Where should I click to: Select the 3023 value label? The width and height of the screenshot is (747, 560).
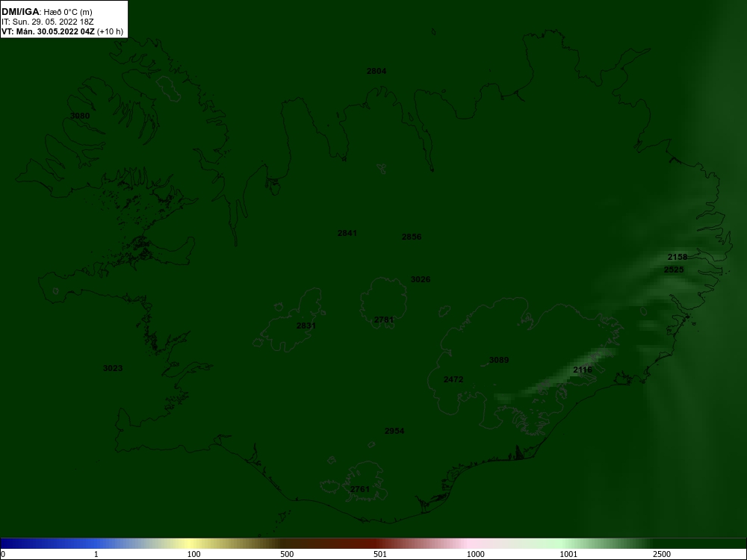[113, 368]
